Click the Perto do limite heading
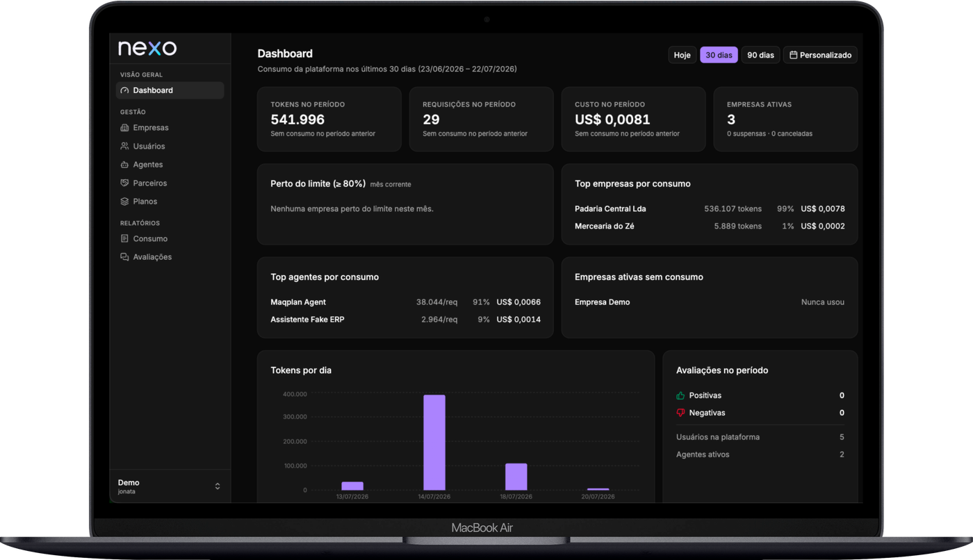 pos(318,183)
